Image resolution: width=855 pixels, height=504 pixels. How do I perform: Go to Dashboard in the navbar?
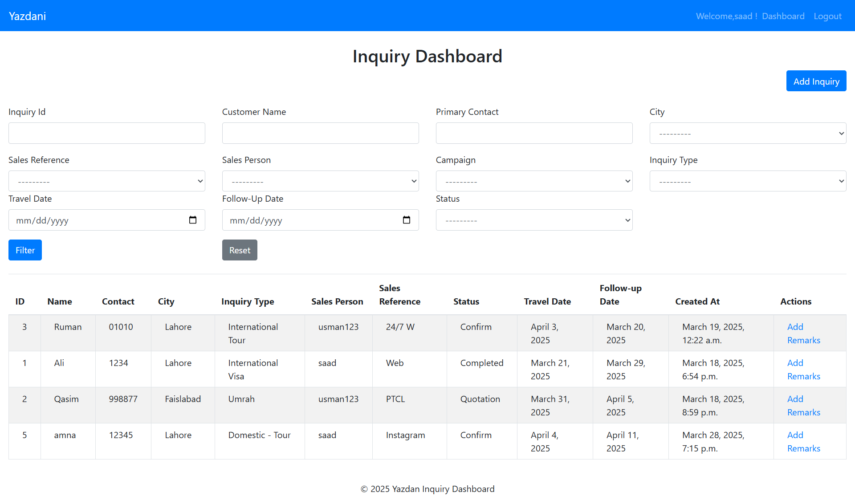pos(783,16)
